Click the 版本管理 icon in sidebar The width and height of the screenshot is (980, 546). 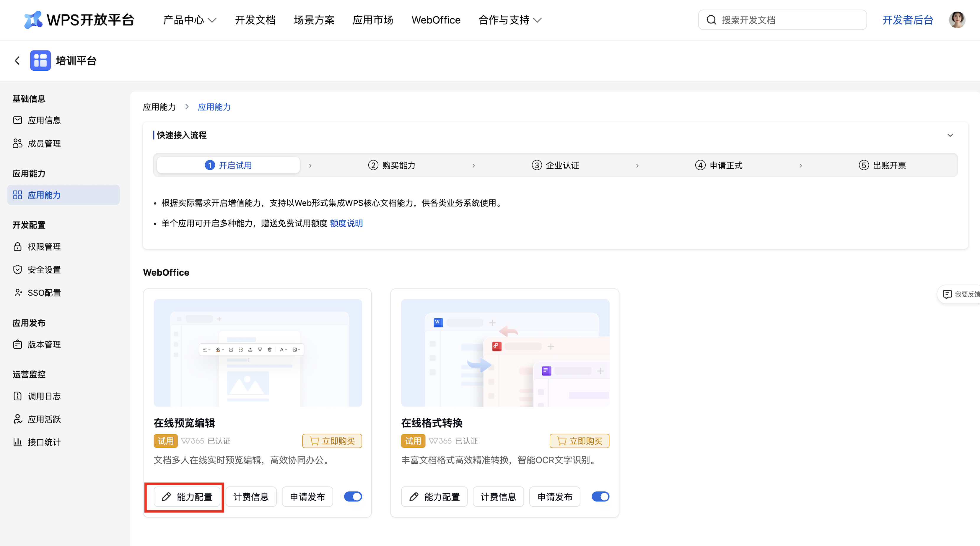point(17,344)
